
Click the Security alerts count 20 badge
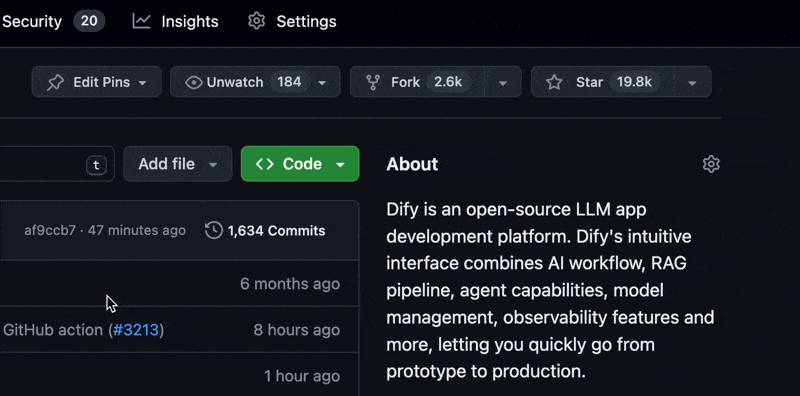coord(89,21)
